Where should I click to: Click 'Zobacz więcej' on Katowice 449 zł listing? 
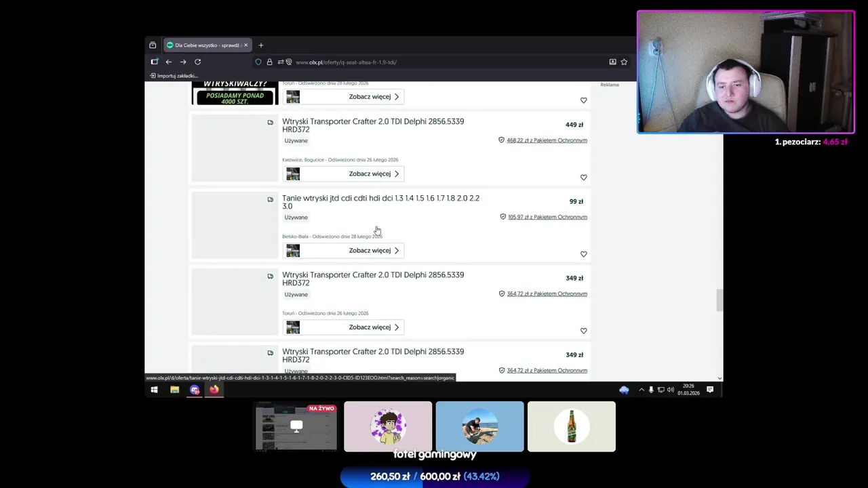click(x=343, y=174)
